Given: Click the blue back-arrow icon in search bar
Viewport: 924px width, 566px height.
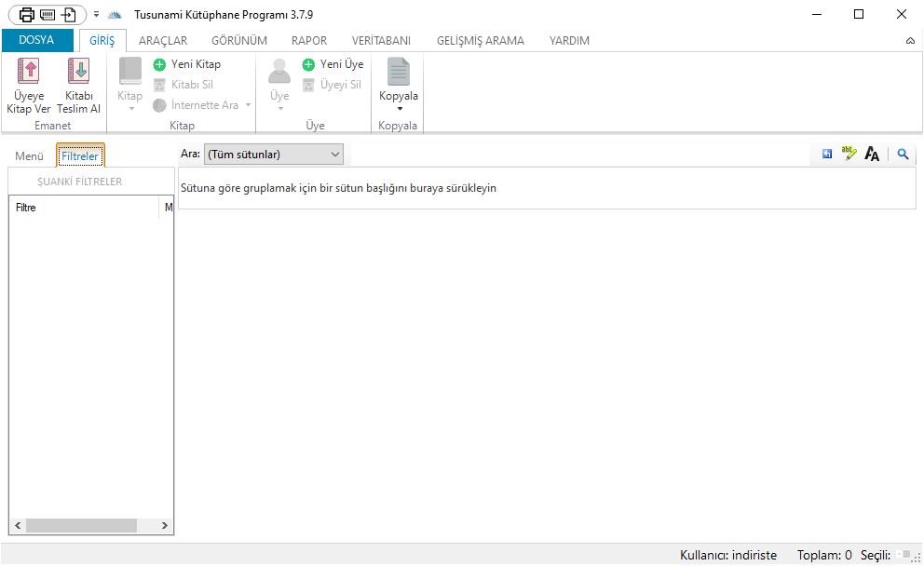Looking at the screenshot, I should coord(827,155).
